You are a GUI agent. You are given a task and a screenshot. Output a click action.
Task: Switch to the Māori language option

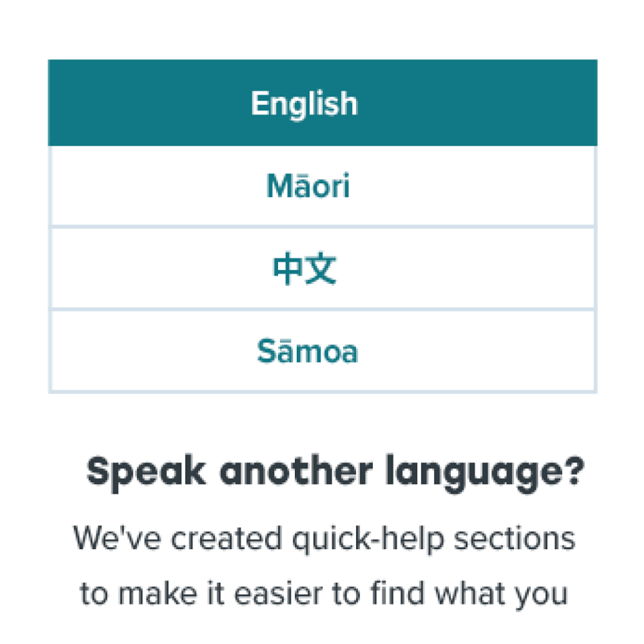(x=323, y=186)
